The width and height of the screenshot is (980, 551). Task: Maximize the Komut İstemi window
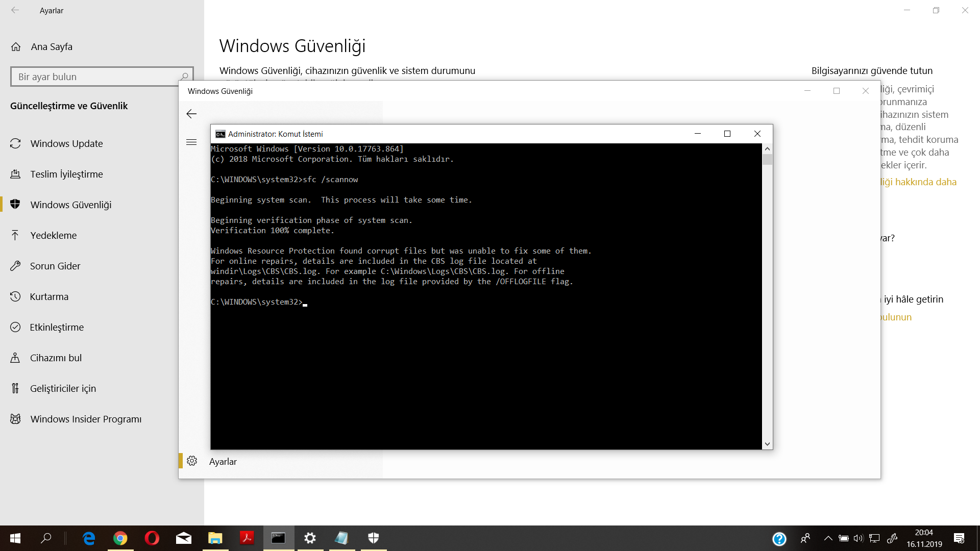(x=727, y=134)
